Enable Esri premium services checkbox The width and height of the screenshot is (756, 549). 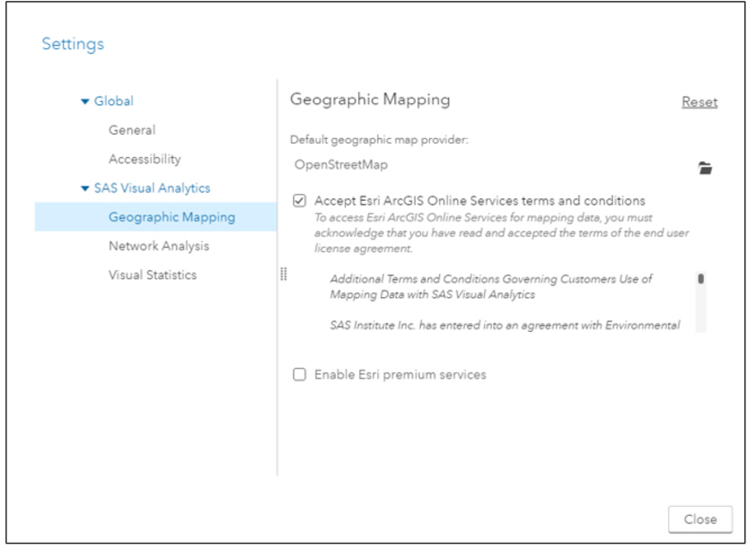(299, 375)
